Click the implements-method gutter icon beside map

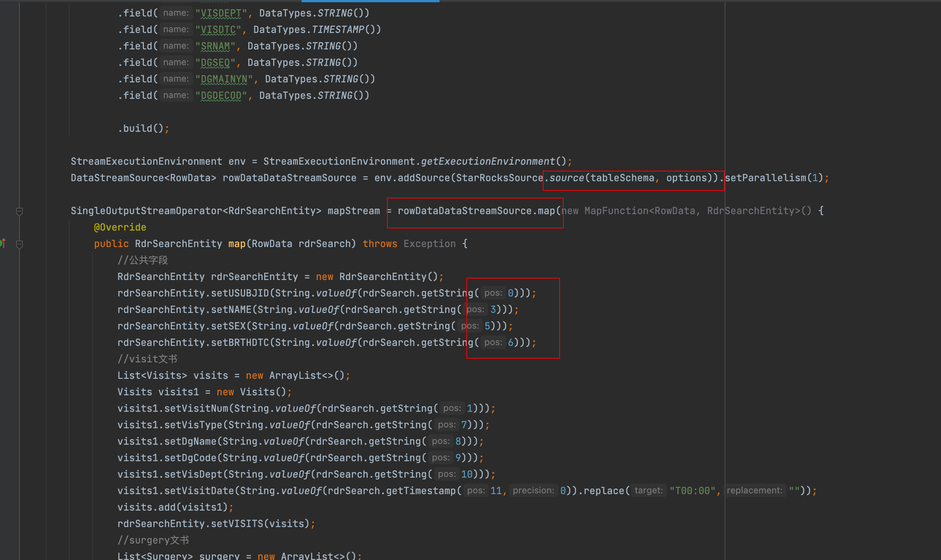3,243
